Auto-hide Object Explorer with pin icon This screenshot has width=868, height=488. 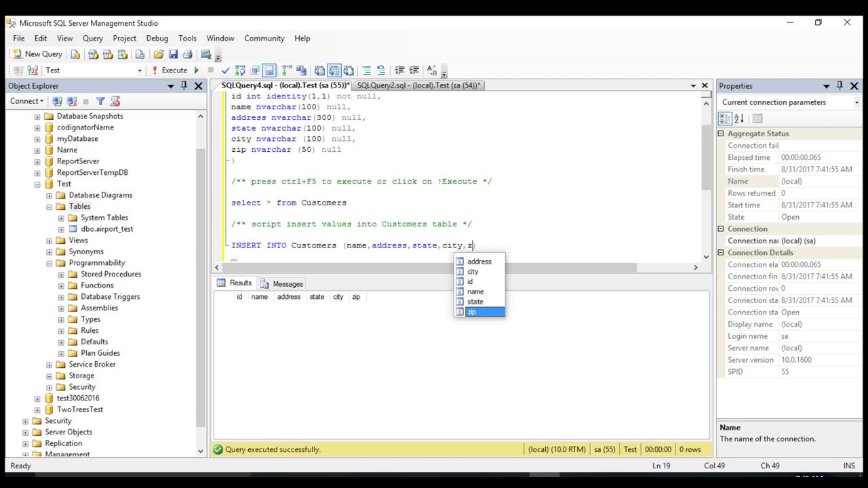pyautogui.click(x=184, y=86)
